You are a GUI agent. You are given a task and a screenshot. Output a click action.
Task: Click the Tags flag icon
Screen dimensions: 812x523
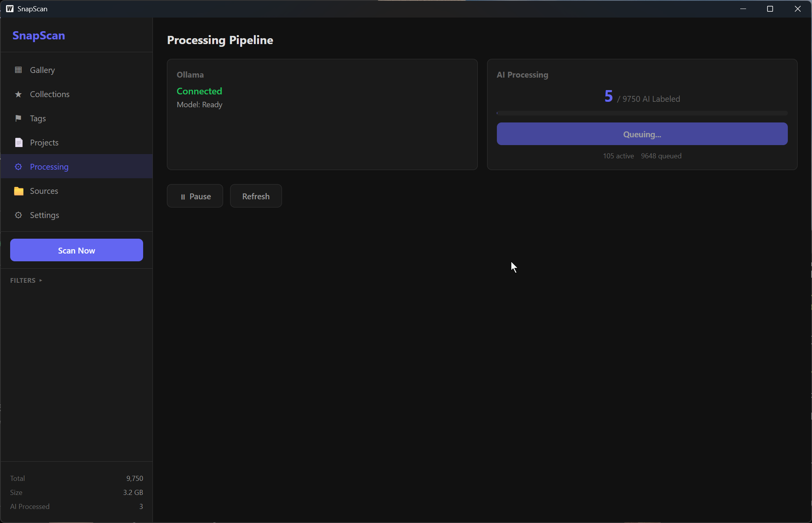pos(18,119)
